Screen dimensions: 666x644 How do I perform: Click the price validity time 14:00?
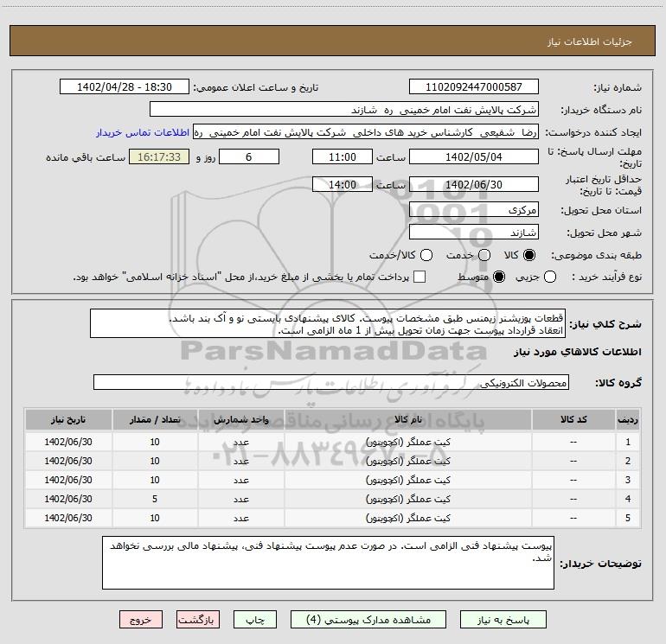point(343,185)
